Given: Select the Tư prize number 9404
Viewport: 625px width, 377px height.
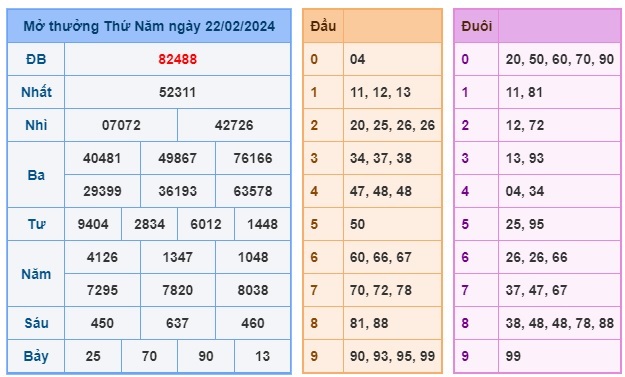Looking at the screenshot, I should (93, 224).
